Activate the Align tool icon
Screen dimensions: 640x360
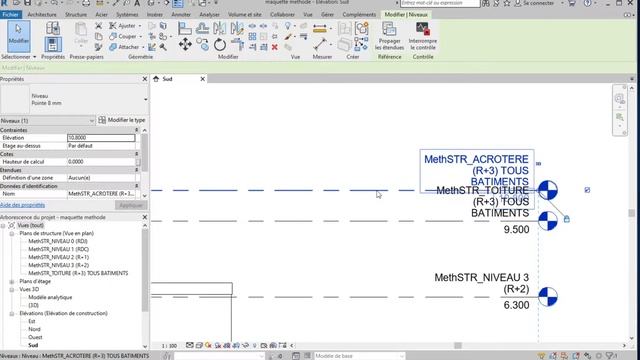185,28
